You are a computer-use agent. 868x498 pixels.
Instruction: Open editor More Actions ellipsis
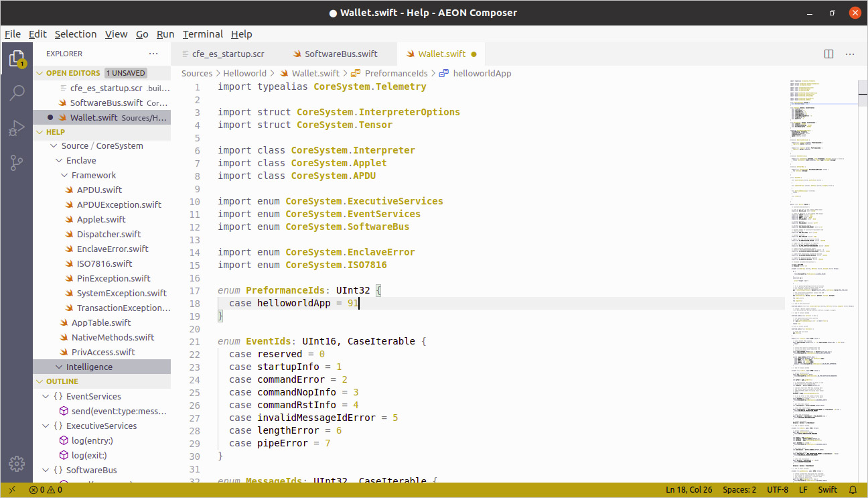[x=850, y=54]
